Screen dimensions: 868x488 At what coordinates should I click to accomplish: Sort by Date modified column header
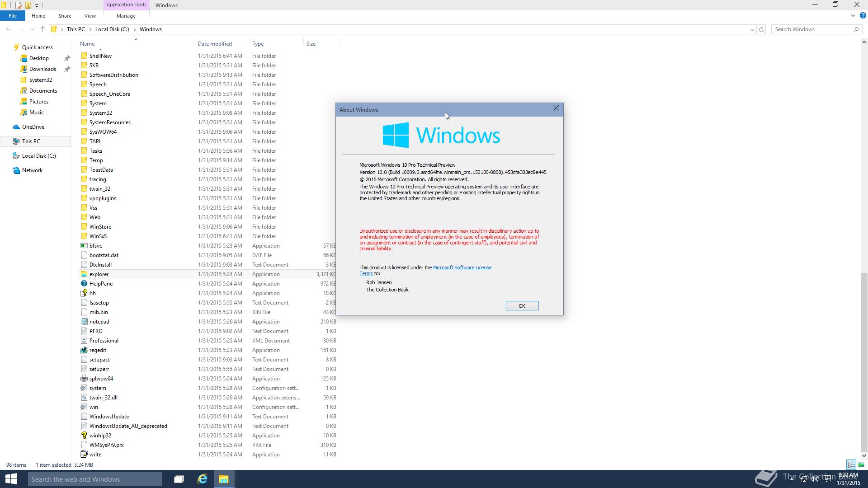click(x=222, y=44)
